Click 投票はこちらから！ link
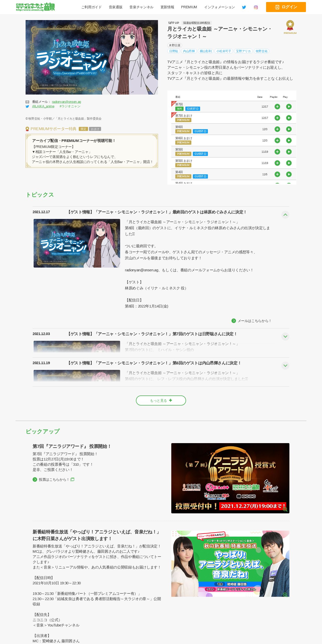322x644 pixels. coord(53,479)
